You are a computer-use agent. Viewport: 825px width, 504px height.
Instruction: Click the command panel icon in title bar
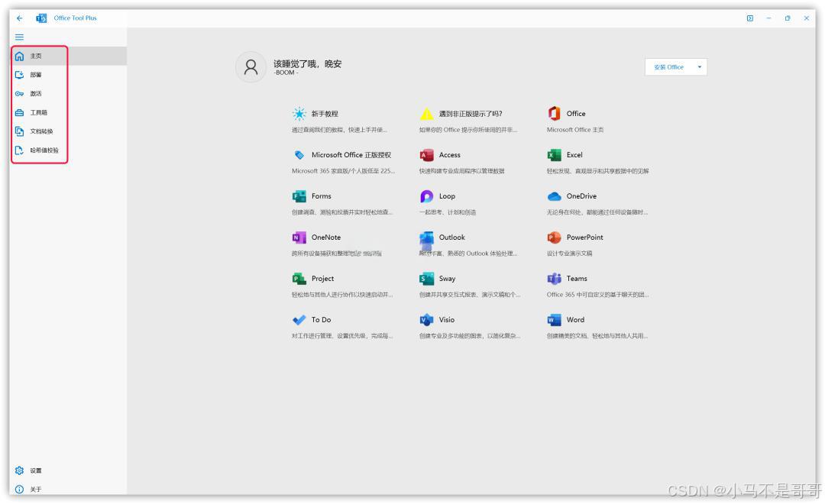750,18
